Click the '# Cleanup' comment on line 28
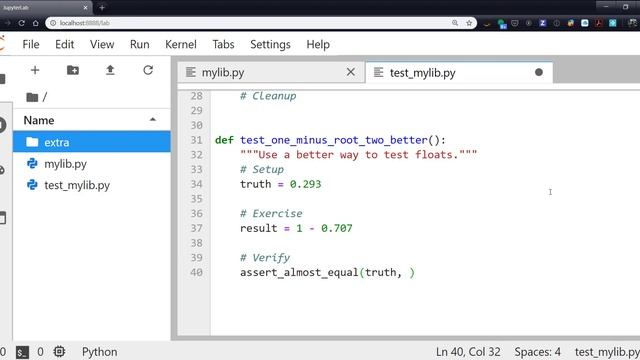Viewport: 640px width, 360px height. 268,96
